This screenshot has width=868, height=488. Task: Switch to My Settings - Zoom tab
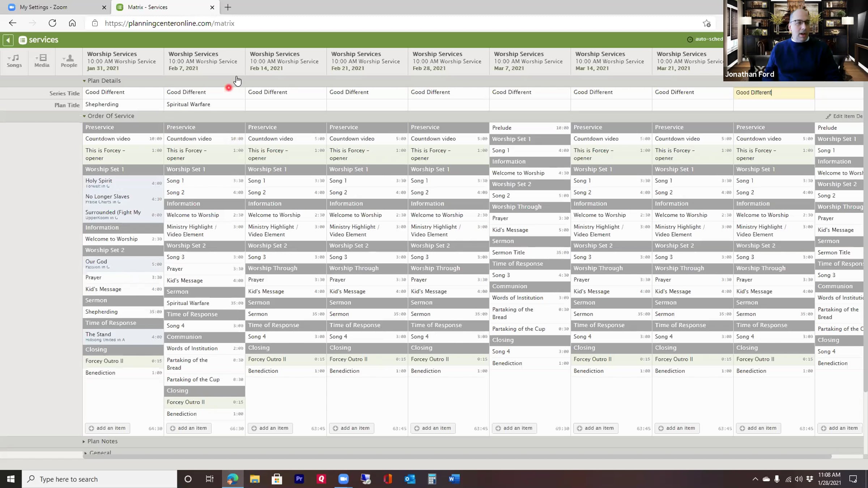pyautogui.click(x=43, y=7)
